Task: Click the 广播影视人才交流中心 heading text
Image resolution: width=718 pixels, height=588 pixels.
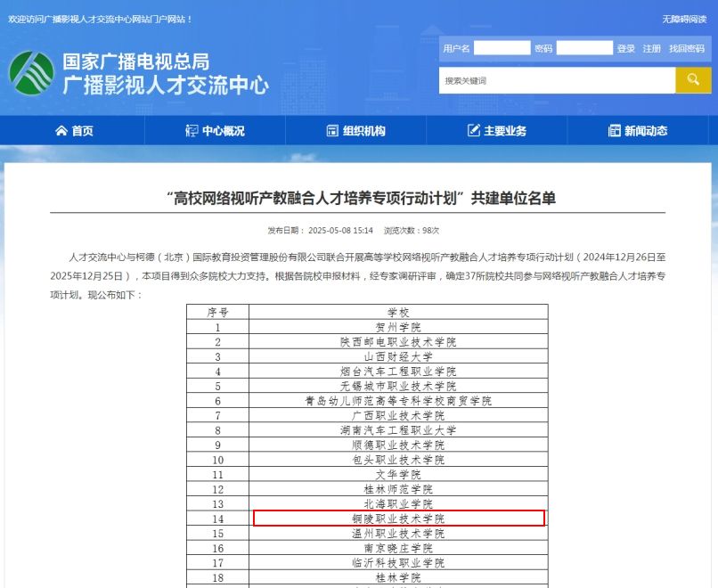Action: tap(166, 86)
